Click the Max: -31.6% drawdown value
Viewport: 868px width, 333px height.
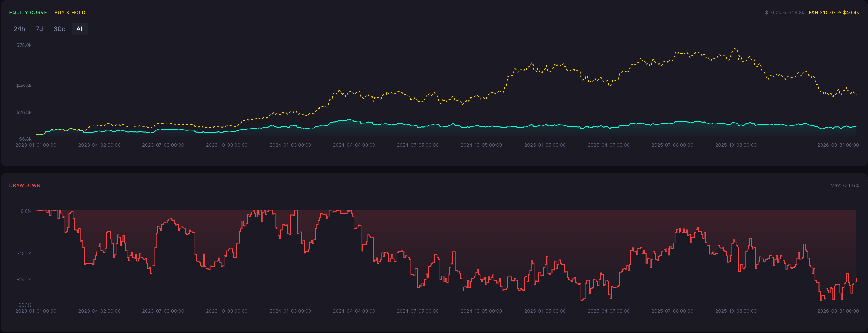844,185
